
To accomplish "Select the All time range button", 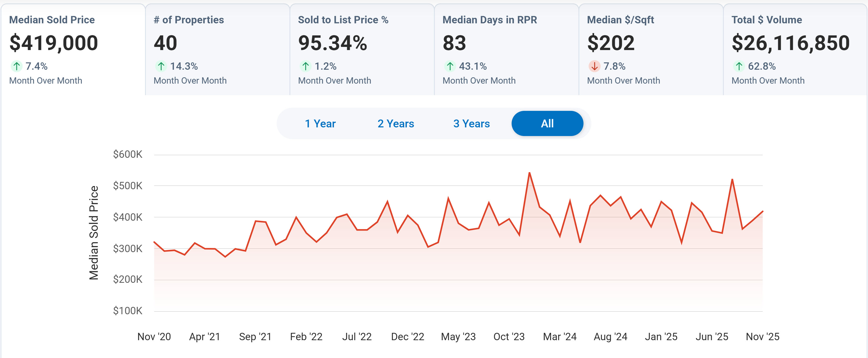I will pyautogui.click(x=547, y=124).
